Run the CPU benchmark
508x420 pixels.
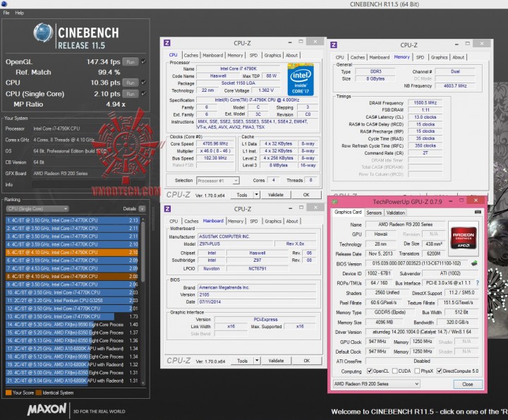click(x=131, y=83)
